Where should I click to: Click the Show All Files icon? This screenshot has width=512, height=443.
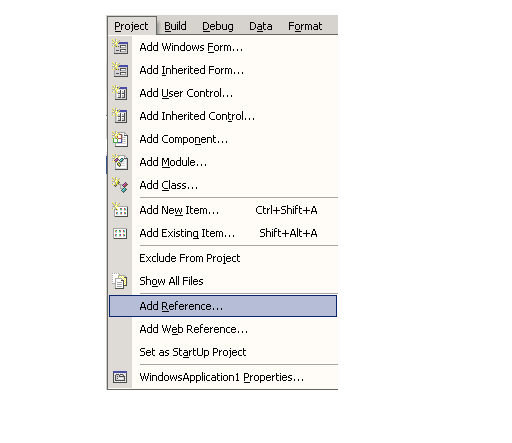[x=120, y=281]
